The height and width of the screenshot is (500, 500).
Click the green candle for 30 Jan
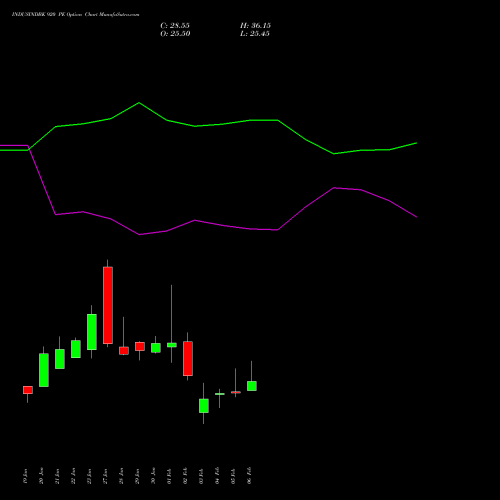156,348
